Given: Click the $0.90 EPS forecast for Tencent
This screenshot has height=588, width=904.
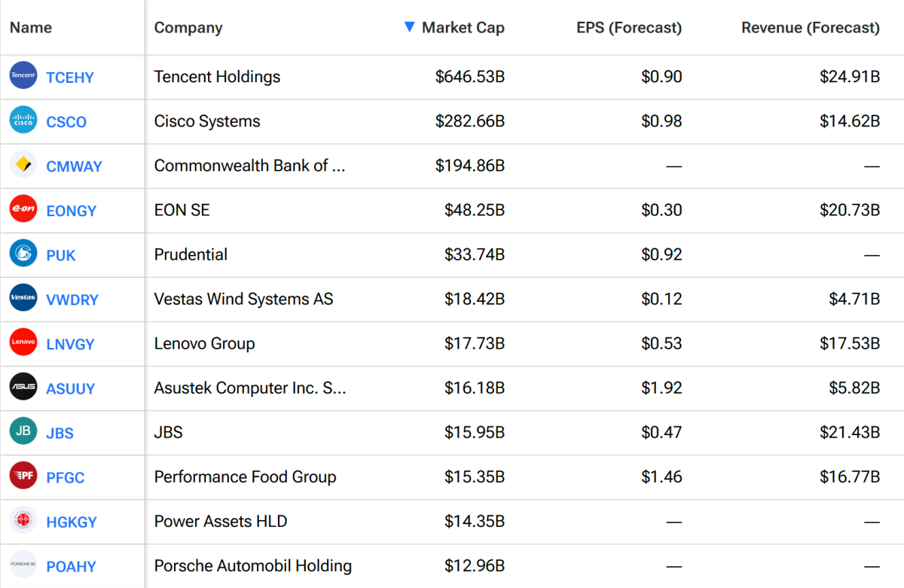Looking at the screenshot, I should 662,77.
